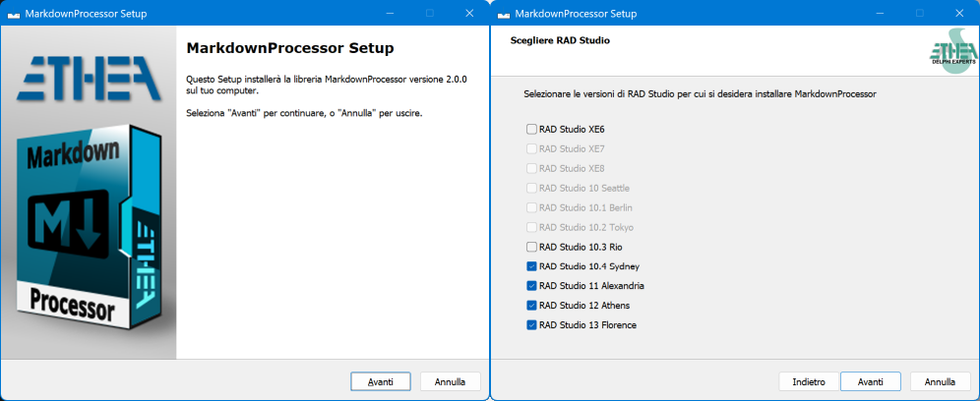The width and height of the screenshot is (980, 401).
Task: Click Avanti in the RAD Studio selection window
Action: point(870,381)
